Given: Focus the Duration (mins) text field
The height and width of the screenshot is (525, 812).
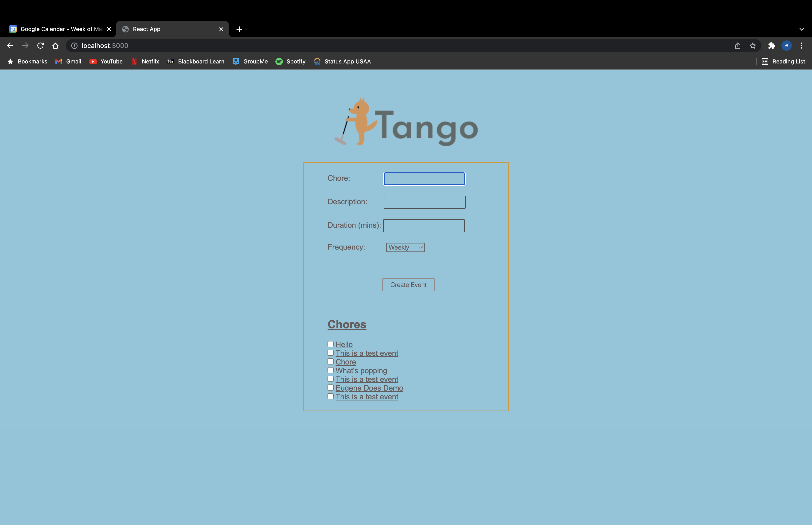Looking at the screenshot, I should point(424,226).
